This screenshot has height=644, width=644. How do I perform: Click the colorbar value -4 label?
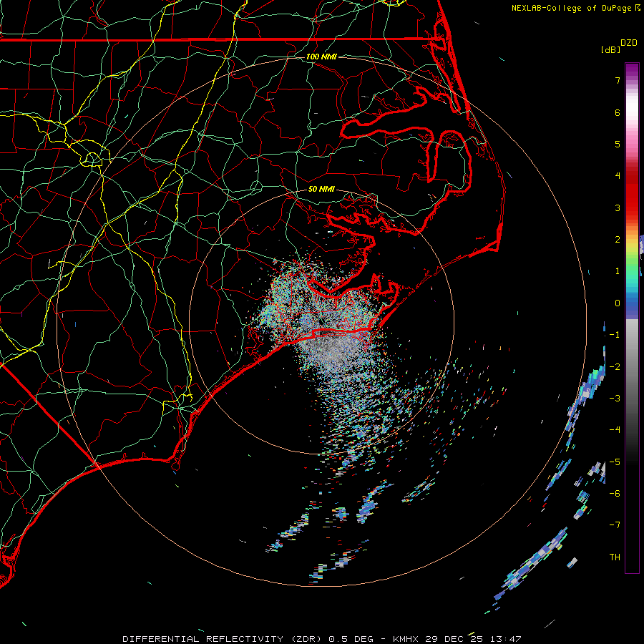pos(615,430)
